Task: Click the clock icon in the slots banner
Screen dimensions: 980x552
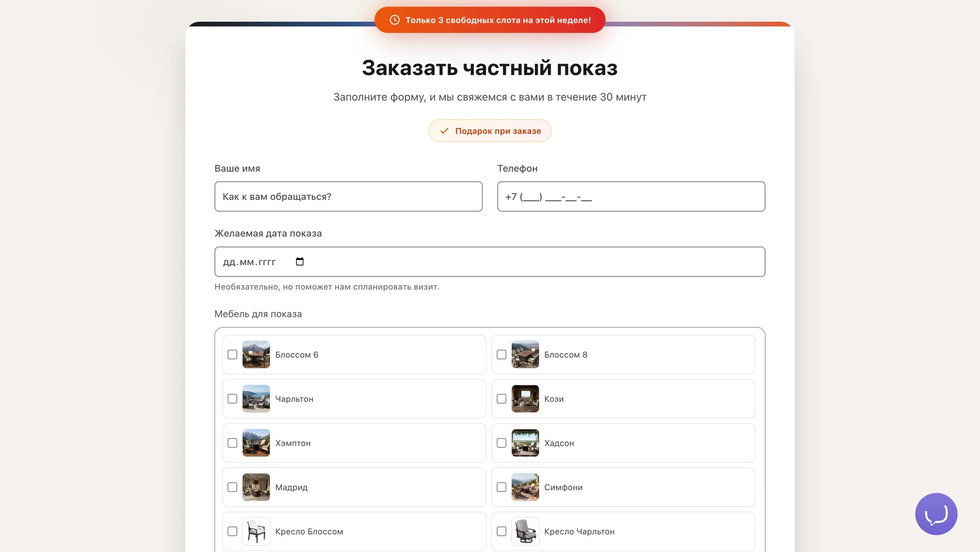Action: pyautogui.click(x=394, y=20)
